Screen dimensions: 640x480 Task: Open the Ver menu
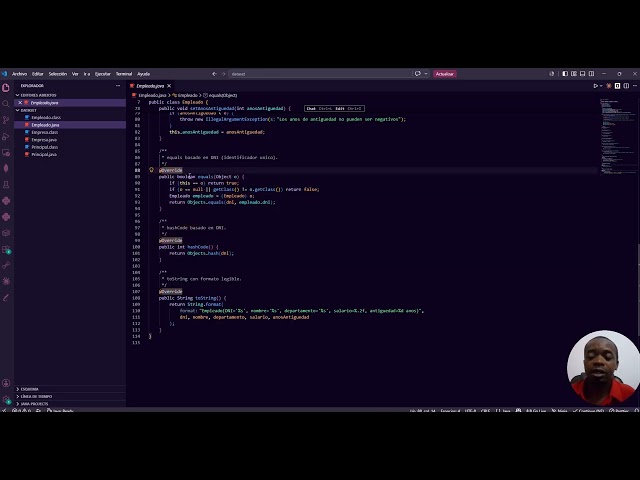coord(75,74)
